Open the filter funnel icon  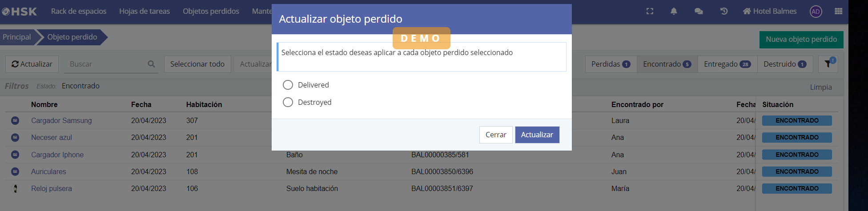(828, 64)
